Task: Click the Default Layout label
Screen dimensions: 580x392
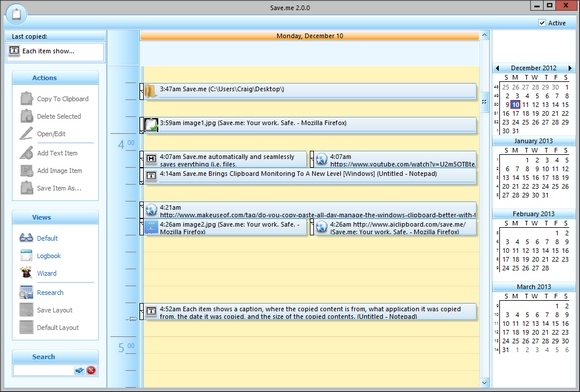Action: tap(58, 328)
